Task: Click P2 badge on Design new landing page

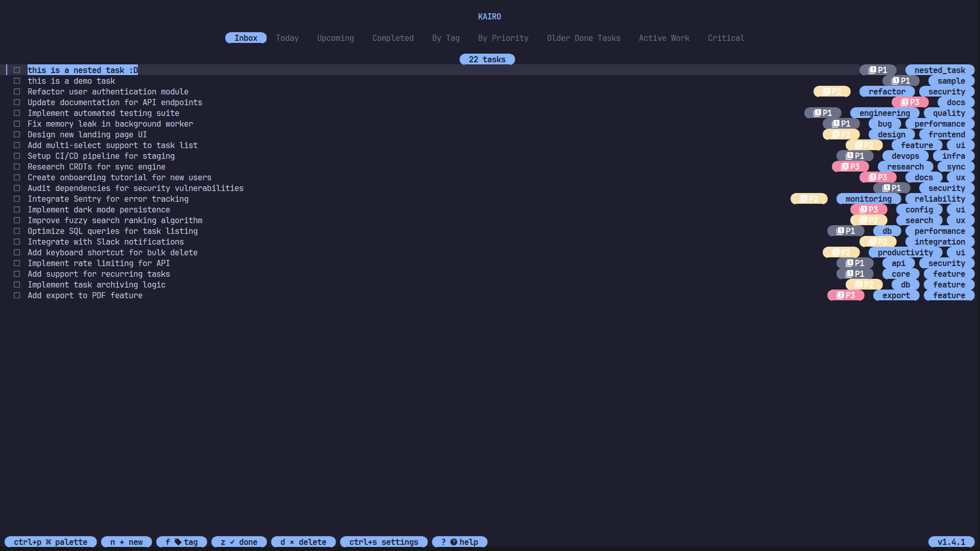Action: pyautogui.click(x=841, y=134)
